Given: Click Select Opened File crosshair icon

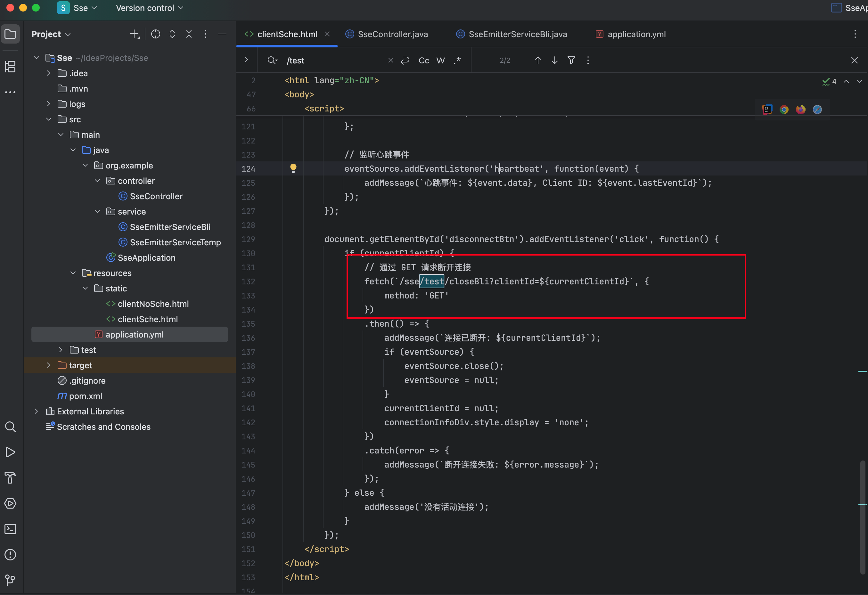Looking at the screenshot, I should pos(155,34).
